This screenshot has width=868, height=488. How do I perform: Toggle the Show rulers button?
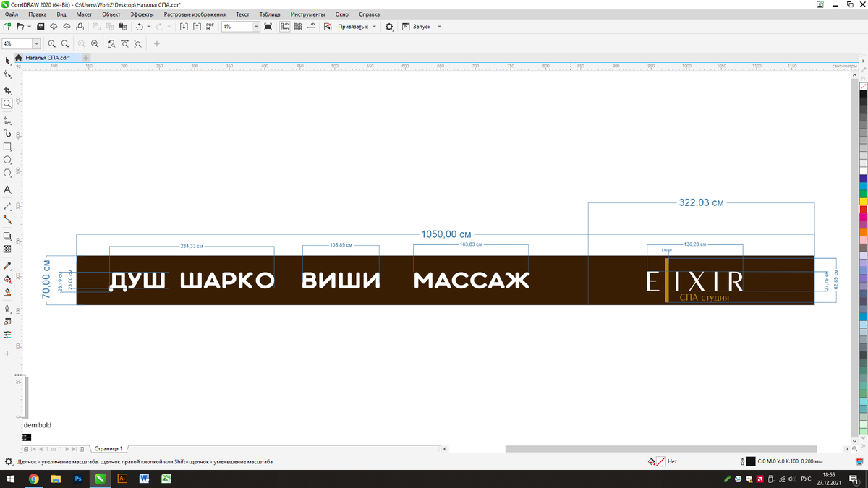pyautogui.click(x=285, y=27)
